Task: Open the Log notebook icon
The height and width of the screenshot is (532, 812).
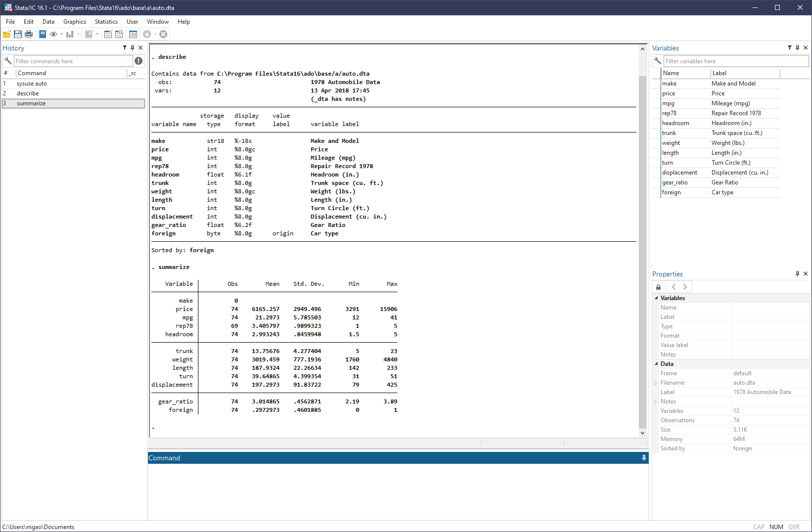Action: pyautogui.click(x=42, y=34)
